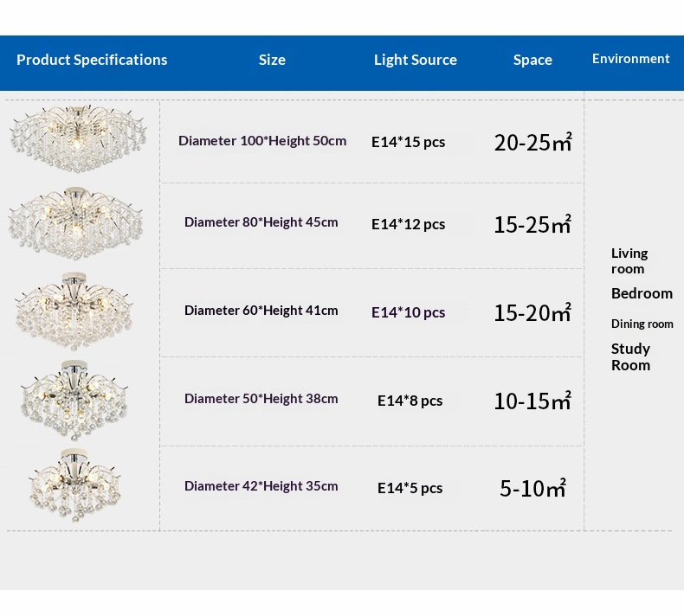
Task: Click the Light Source header
Action: point(416,60)
